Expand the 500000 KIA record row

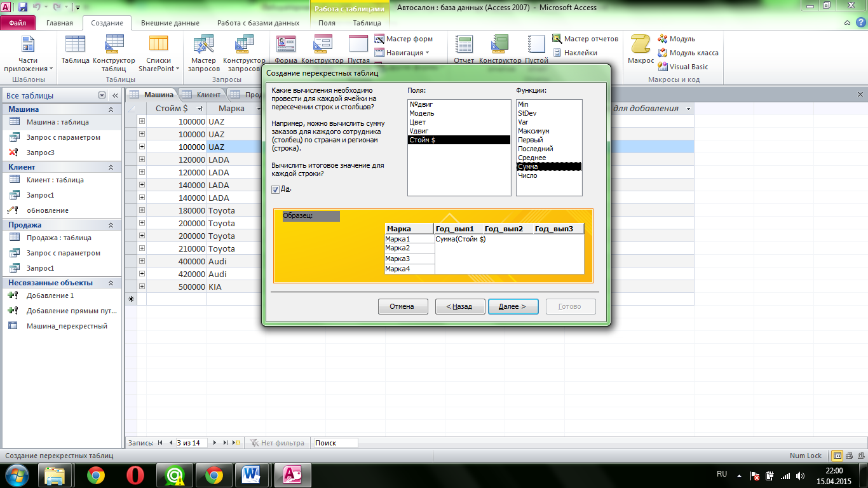point(142,287)
